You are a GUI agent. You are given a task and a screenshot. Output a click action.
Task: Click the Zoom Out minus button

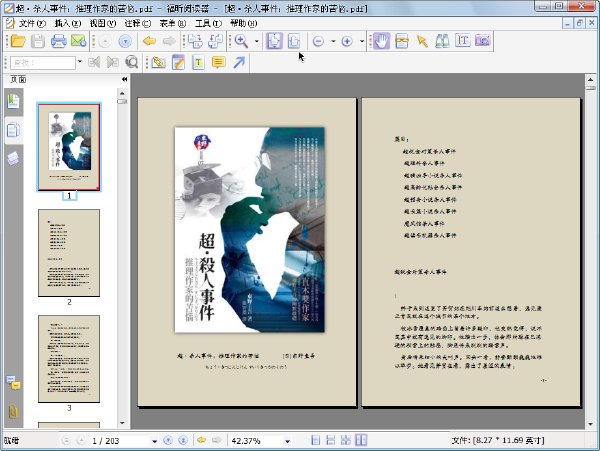[318, 41]
